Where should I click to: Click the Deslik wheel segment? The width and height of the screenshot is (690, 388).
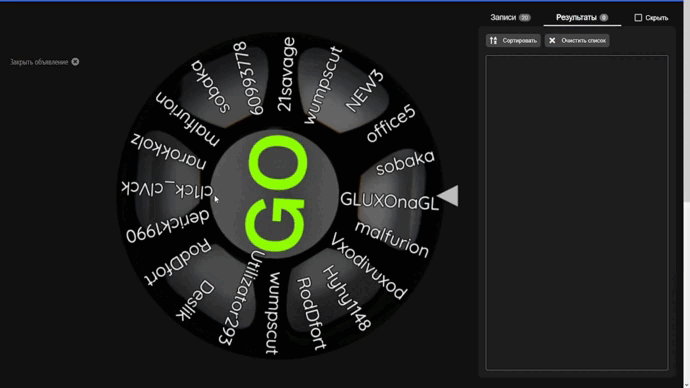pos(195,300)
